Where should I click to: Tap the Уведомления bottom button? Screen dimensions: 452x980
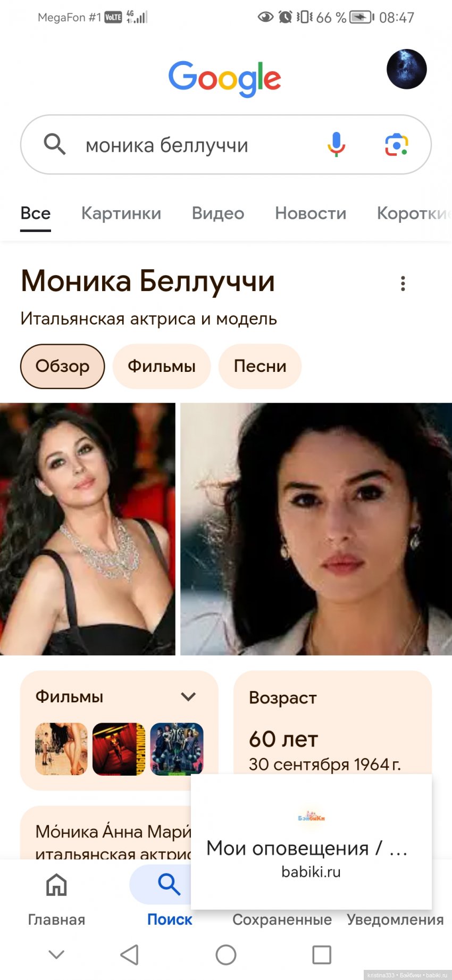[395, 919]
